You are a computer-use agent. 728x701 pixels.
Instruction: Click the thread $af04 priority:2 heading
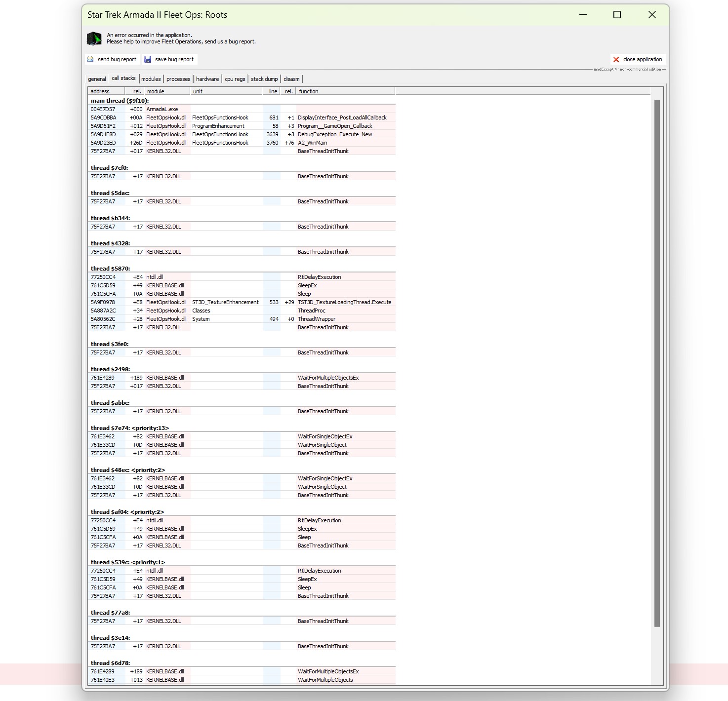tap(127, 512)
